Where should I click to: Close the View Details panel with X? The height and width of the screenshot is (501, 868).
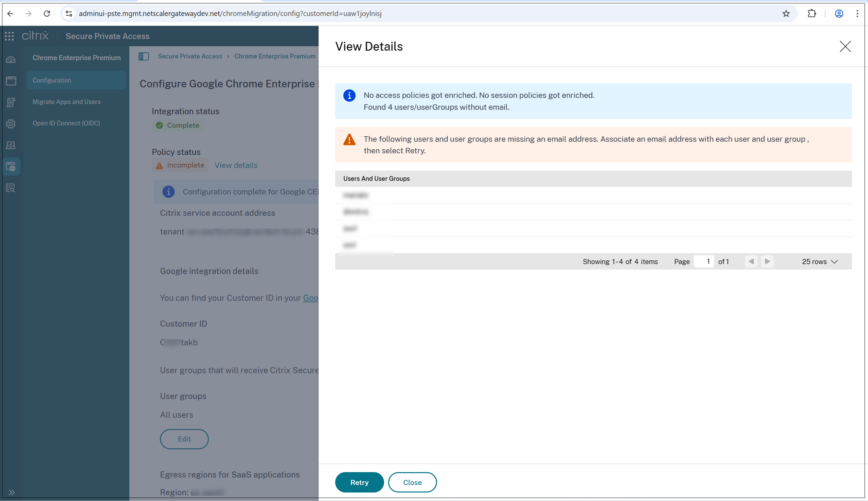tap(845, 47)
